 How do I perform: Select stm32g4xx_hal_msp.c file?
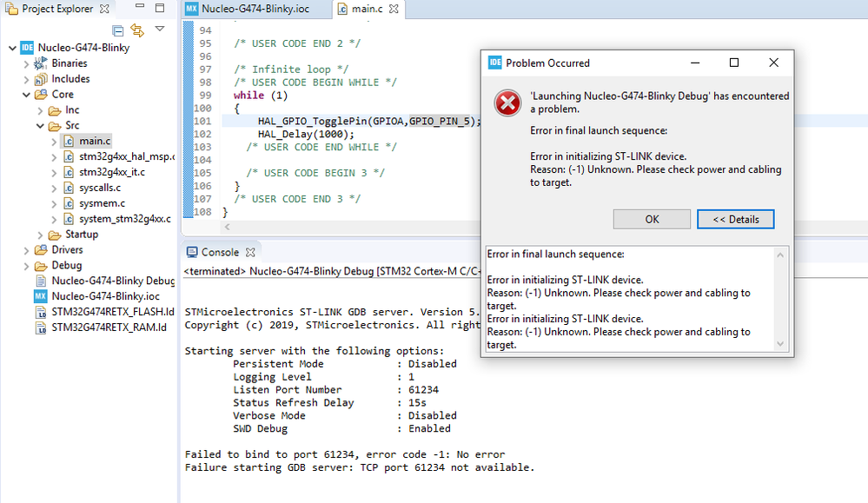[x=126, y=156]
